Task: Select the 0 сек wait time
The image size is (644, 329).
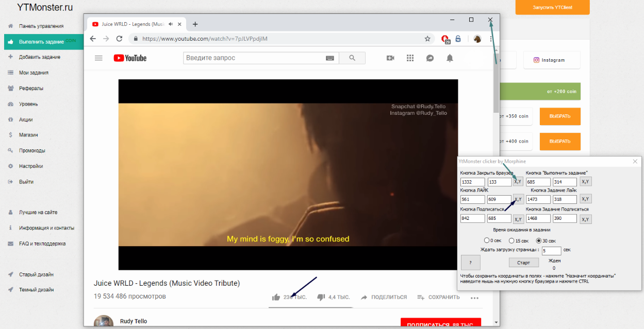Action: click(487, 240)
